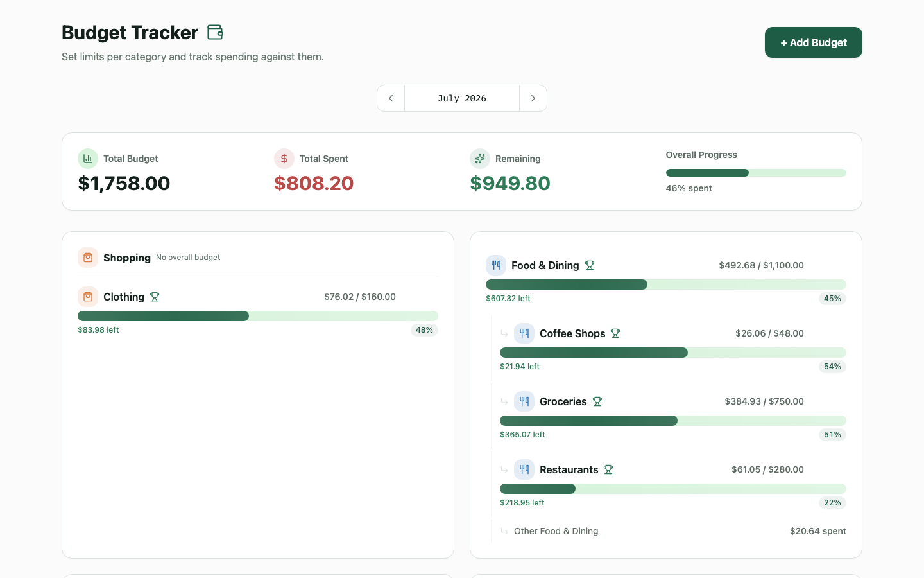Click the wallet icon beside Budget Tracker
Image resolution: width=924 pixels, height=578 pixels.
[216, 32]
